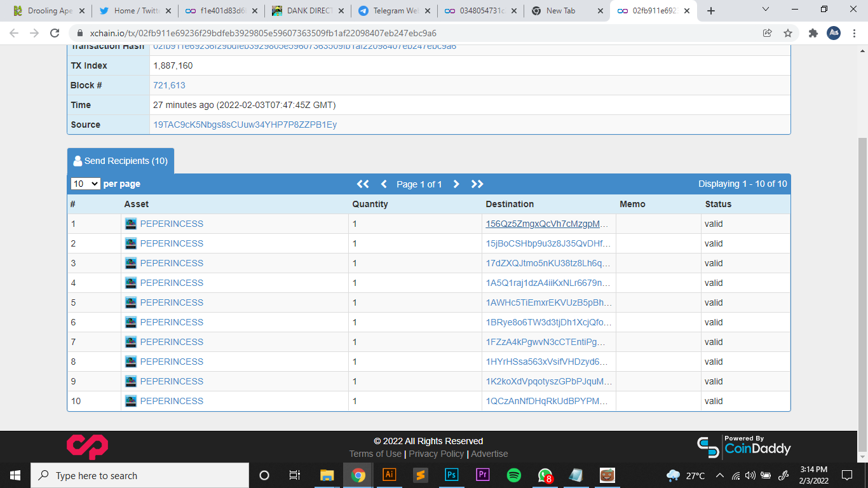Viewport: 868px width, 488px height.
Task: Open the Windows Start menu
Action: (x=15, y=475)
